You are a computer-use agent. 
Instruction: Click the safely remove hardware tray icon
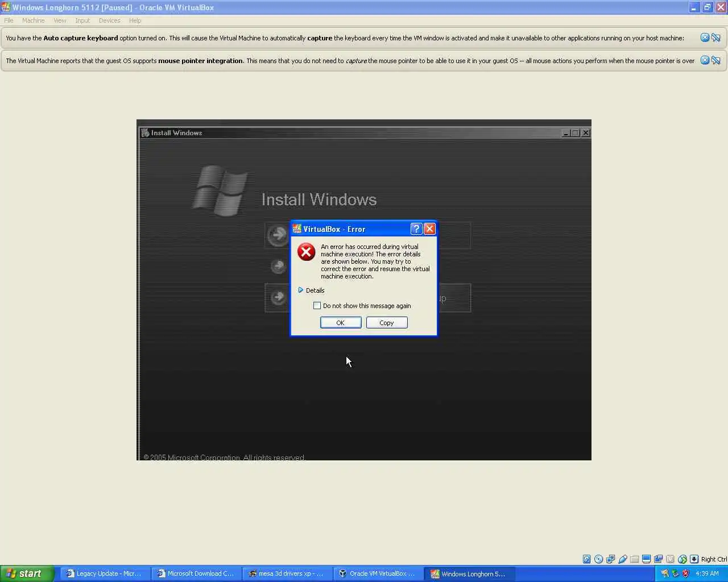click(675, 573)
